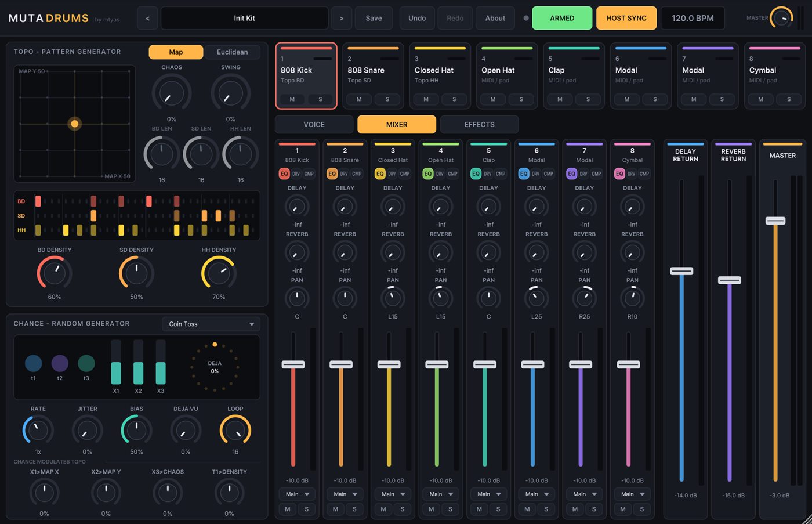Open the Closed Hat output Main dropdown
The width and height of the screenshot is (812, 524).
(x=393, y=494)
